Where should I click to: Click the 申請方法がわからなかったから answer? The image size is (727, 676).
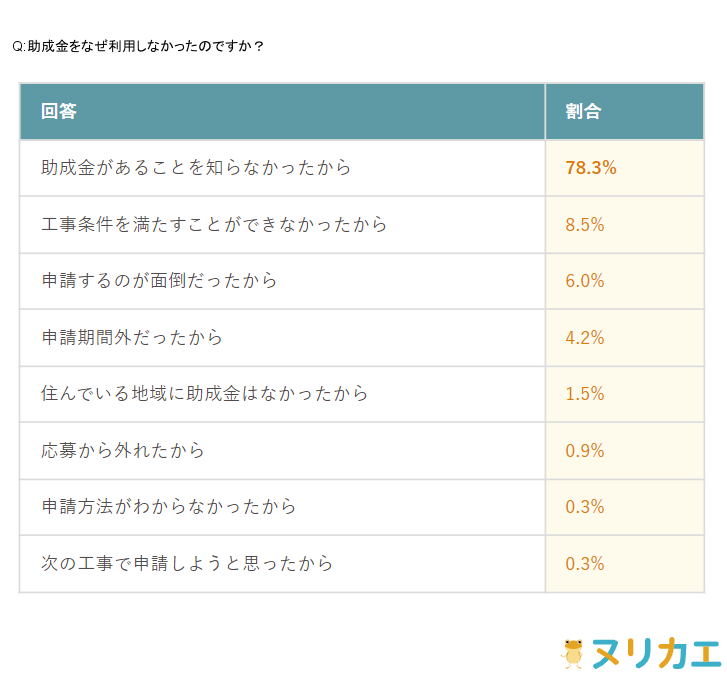click(169, 507)
